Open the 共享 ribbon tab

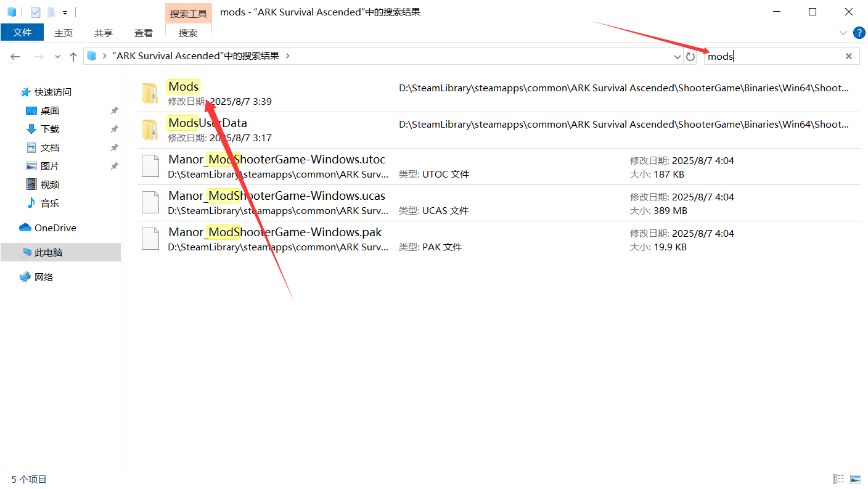(x=104, y=33)
